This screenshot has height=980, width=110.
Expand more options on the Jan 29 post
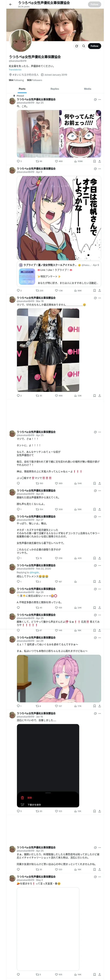(100, 637)
